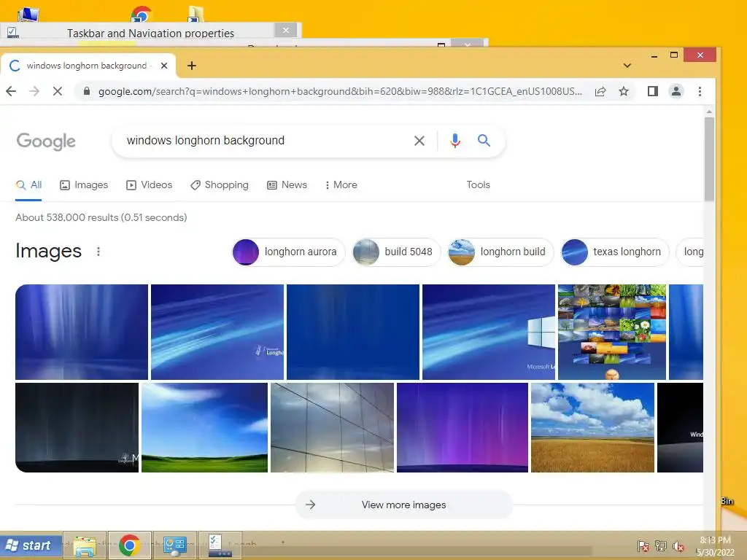Open the glass building panels thumbnail
This screenshot has width=747, height=560.
332,427
